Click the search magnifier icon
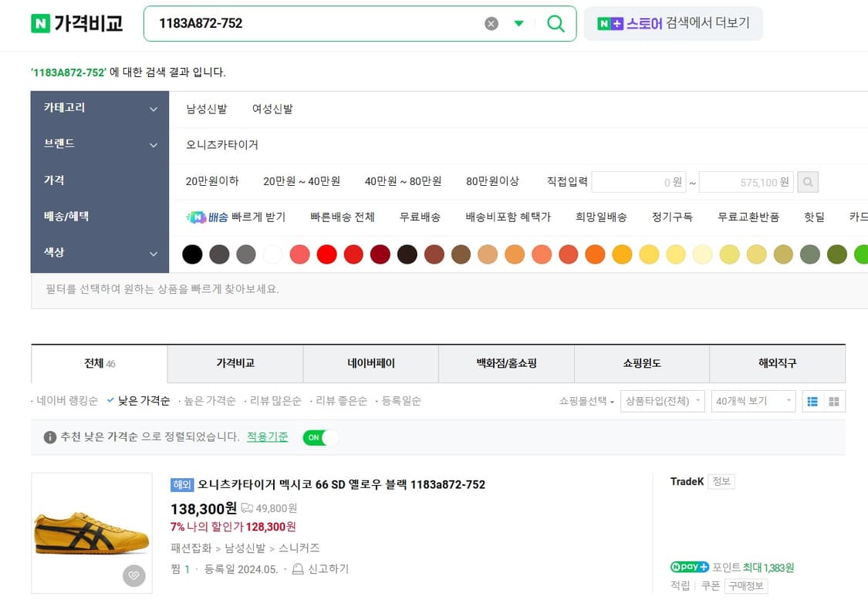 pyautogui.click(x=555, y=23)
